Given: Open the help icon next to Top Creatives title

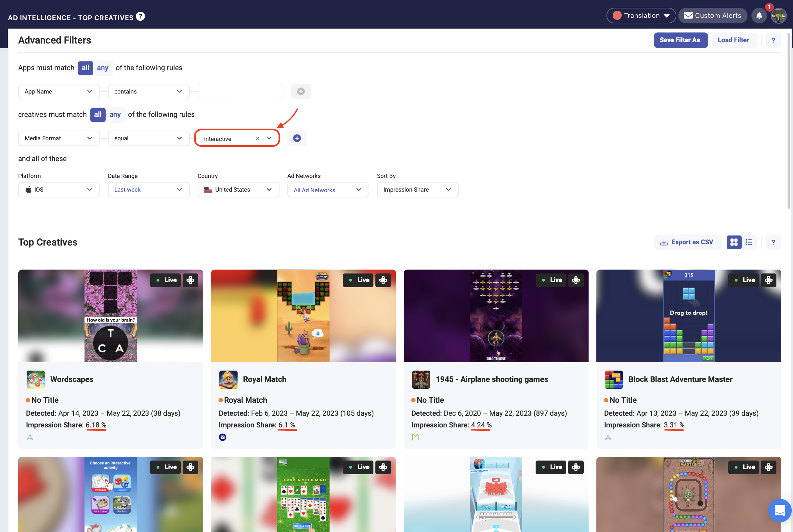Looking at the screenshot, I should (x=140, y=16).
